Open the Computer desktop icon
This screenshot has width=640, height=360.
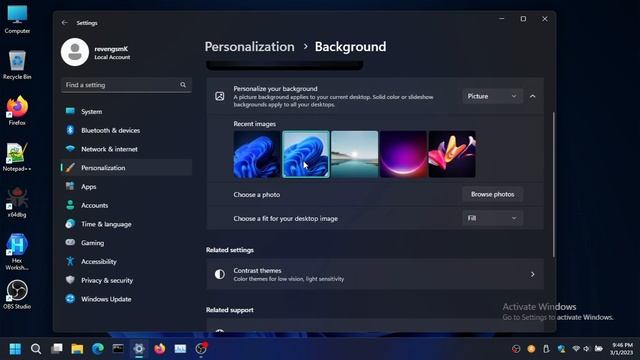pyautogui.click(x=17, y=19)
